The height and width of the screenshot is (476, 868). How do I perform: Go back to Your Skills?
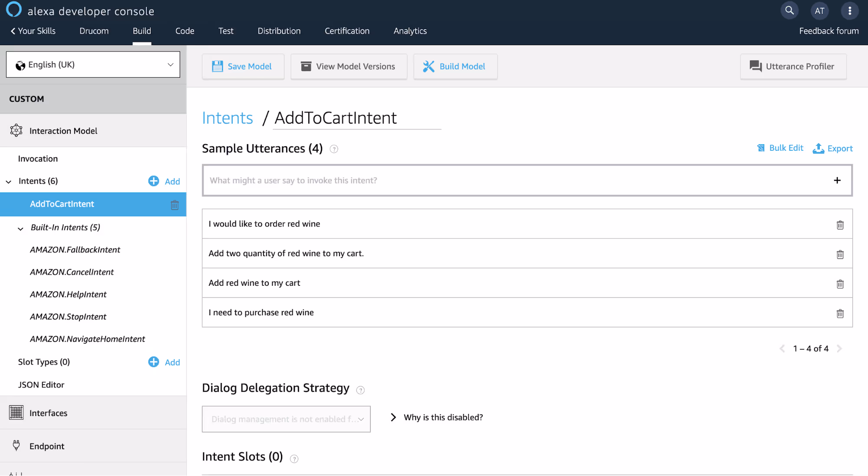tap(33, 31)
